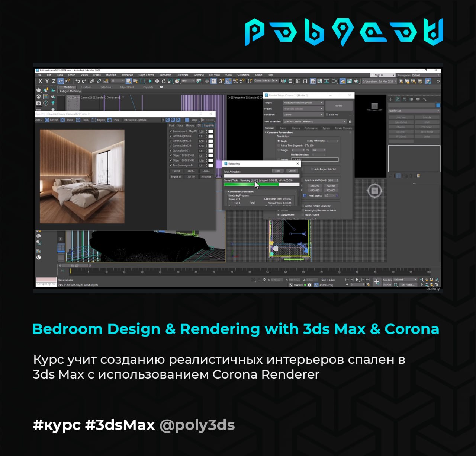Viewport: 476px width, 456px height.
Task: Open the Graph Editors menu
Action: tap(146, 75)
